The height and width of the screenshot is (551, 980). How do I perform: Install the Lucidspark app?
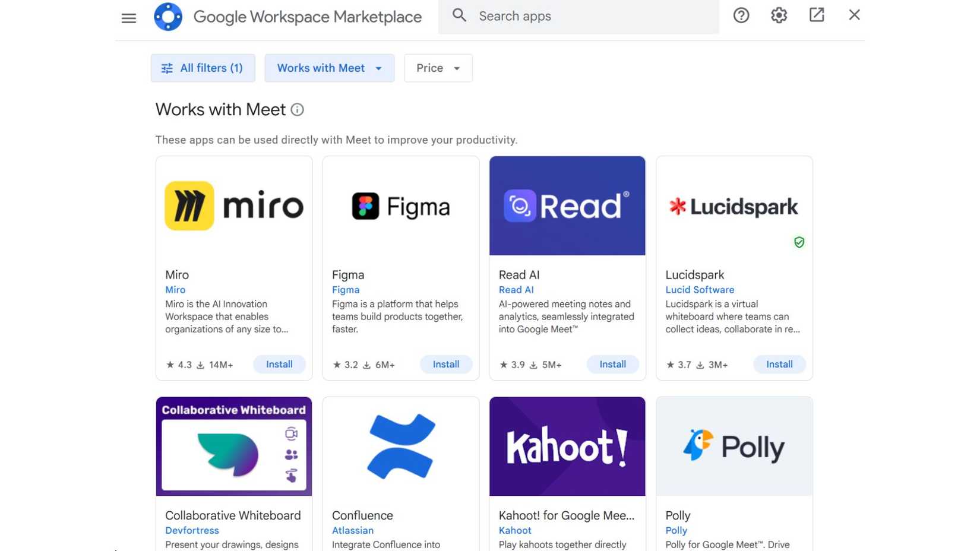[779, 365]
